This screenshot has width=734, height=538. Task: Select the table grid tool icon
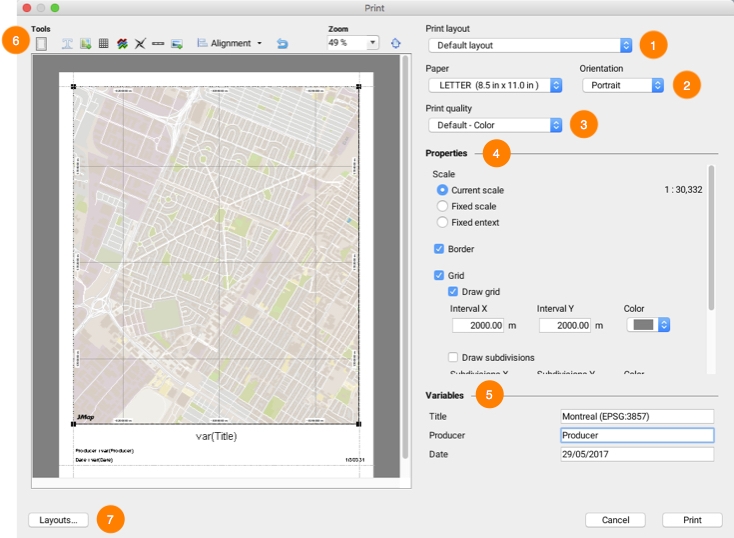click(x=104, y=44)
